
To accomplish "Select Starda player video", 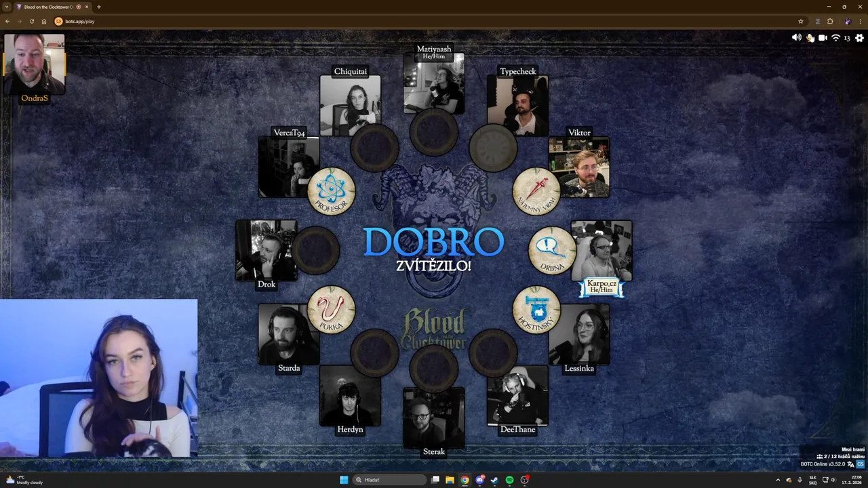I will [x=289, y=334].
